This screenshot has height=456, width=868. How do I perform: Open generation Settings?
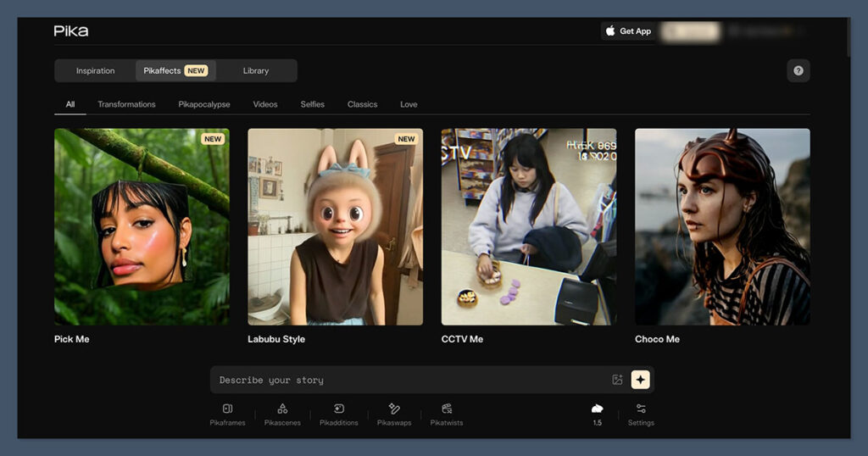[x=641, y=414]
